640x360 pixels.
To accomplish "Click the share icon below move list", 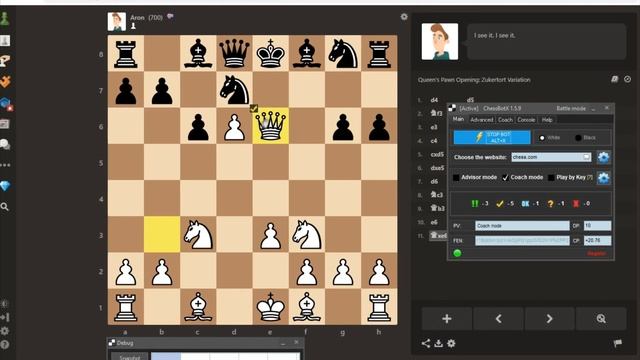I will (x=426, y=343).
